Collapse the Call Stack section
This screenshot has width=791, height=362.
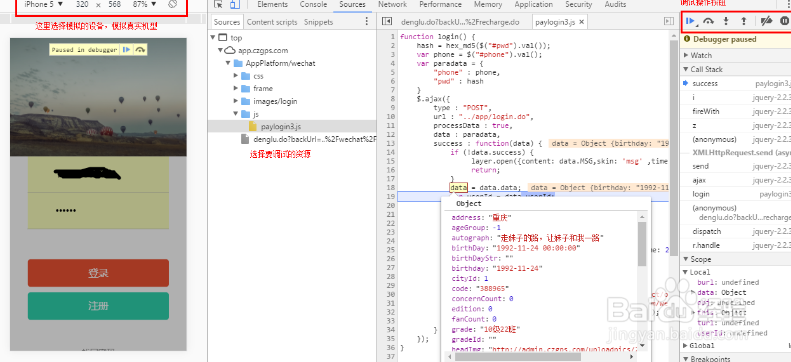pyautogui.click(x=687, y=69)
